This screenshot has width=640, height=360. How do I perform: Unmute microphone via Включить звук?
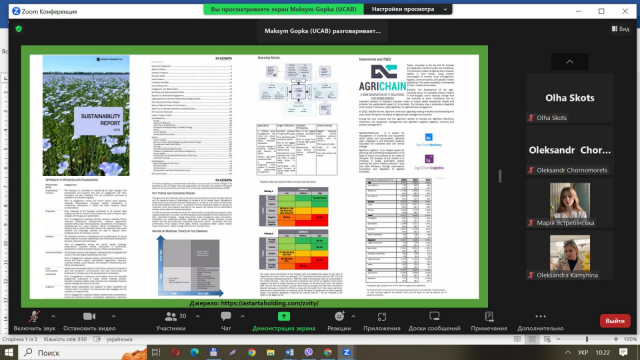click(34, 321)
